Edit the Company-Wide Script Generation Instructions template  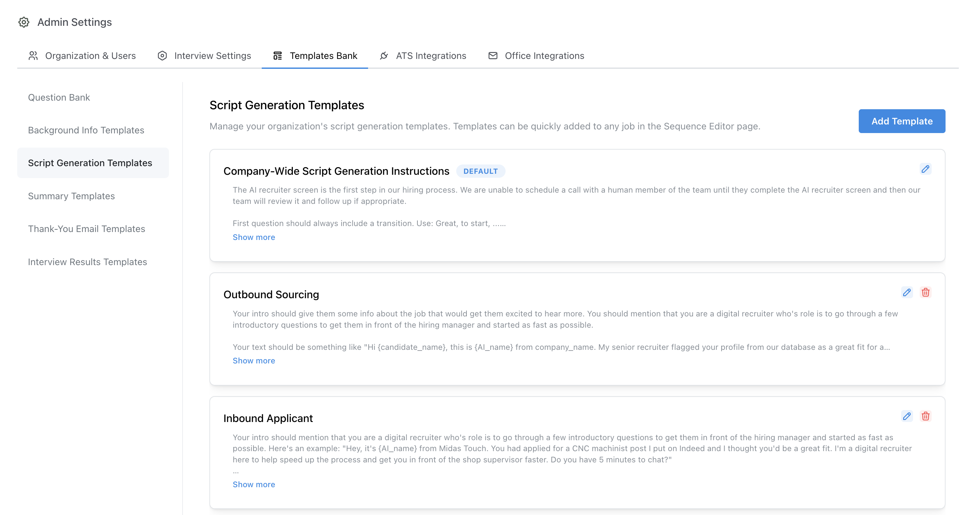click(x=926, y=169)
